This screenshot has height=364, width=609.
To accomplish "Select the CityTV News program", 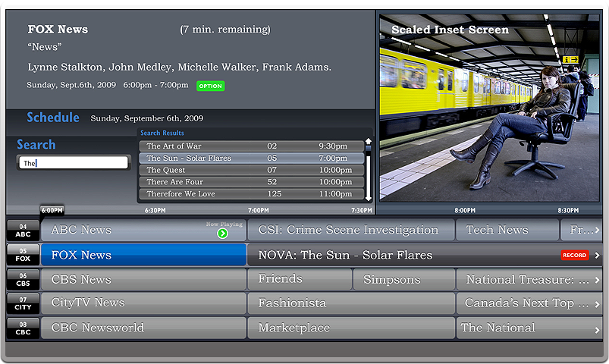I will pos(143,303).
